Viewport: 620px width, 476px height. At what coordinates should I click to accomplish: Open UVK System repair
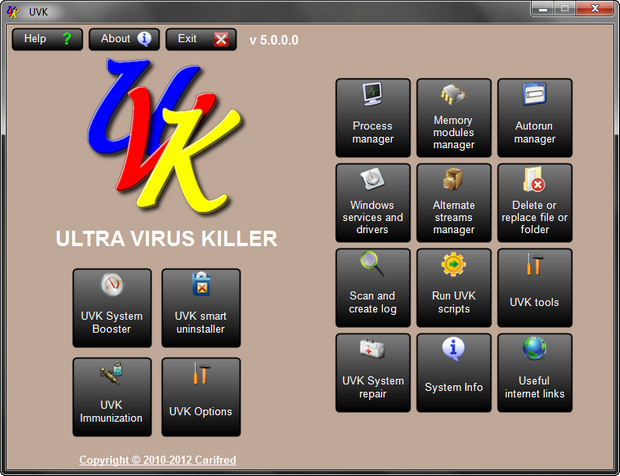point(373,373)
